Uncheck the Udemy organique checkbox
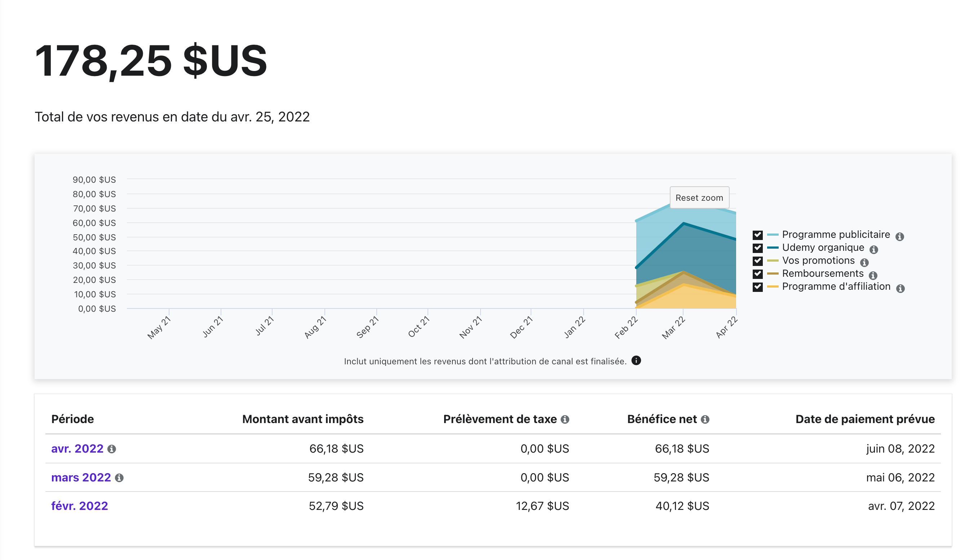This screenshot has width=969, height=560. (757, 248)
